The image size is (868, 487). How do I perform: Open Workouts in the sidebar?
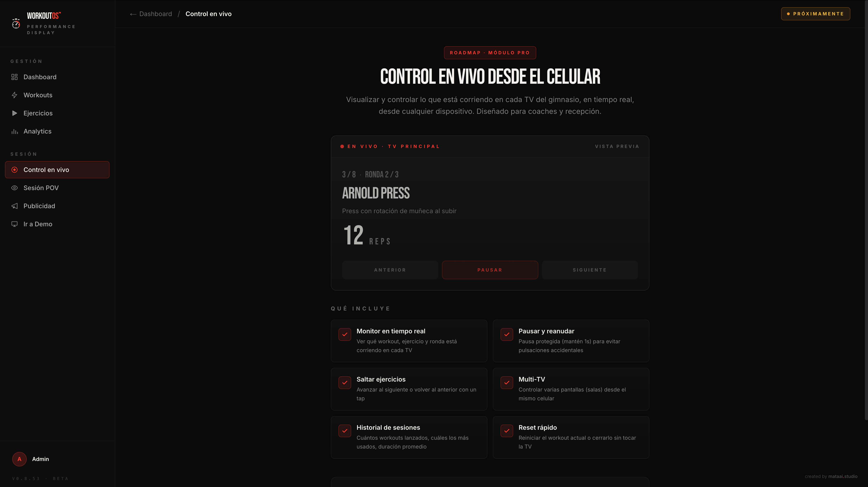click(x=57, y=95)
